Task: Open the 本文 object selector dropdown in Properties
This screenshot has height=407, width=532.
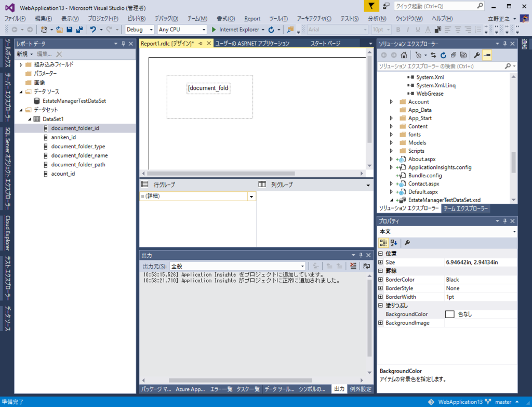Action: (514, 231)
